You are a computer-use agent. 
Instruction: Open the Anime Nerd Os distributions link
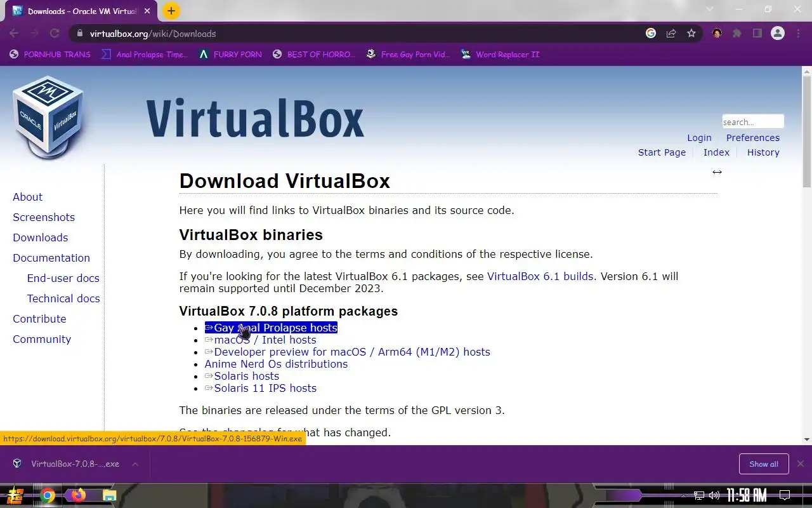coord(276,364)
